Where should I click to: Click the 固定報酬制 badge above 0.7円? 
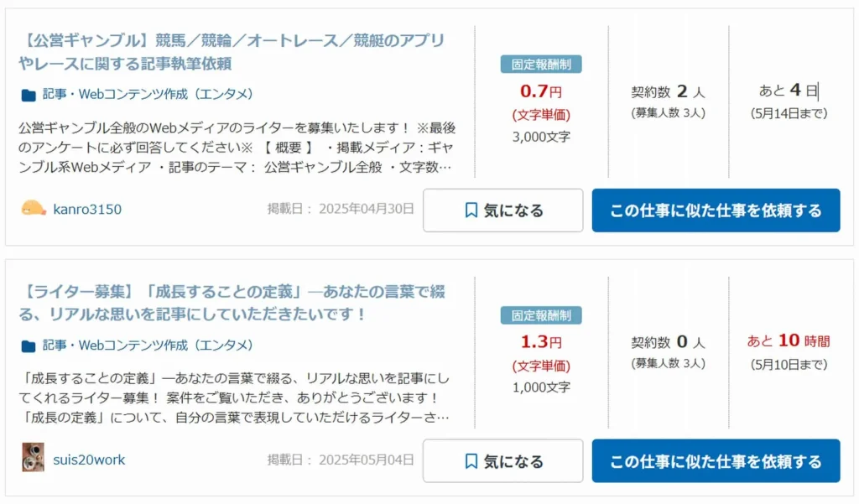click(x=541, y=64)
